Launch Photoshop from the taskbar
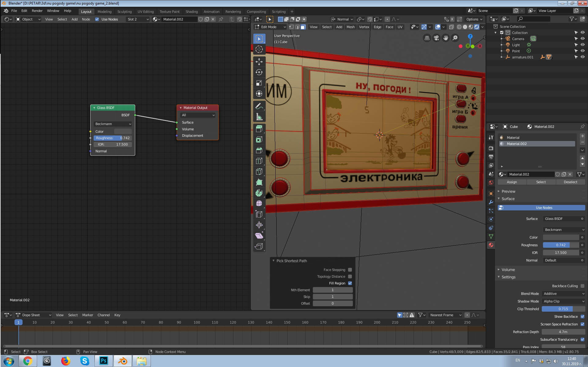This screenshot has width=588, height=367. (103, 361)
